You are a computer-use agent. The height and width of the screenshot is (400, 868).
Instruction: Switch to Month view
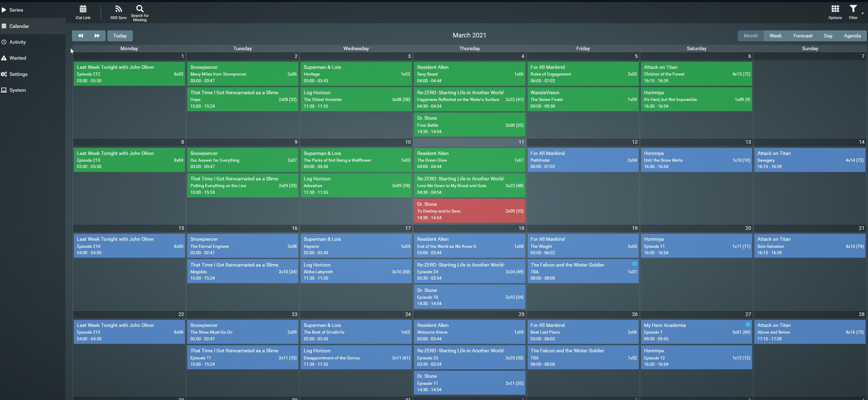coord(750,36)
